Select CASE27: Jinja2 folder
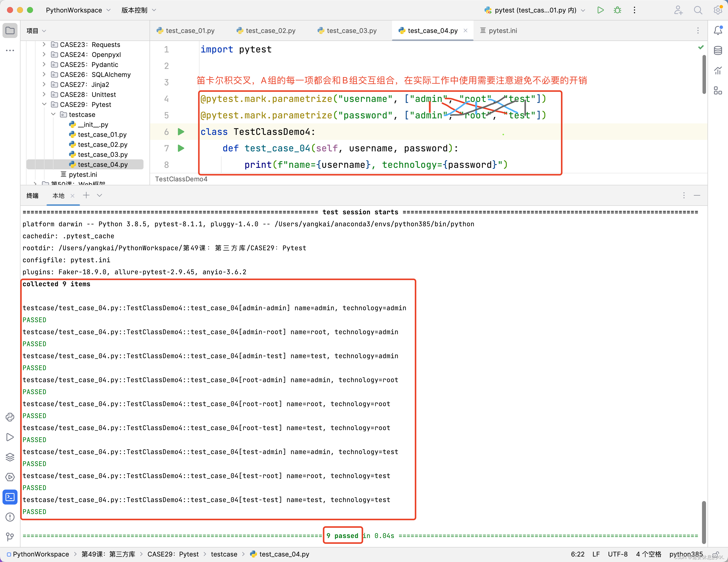Screen dimensions: 728x562 (x=84, y=85)
